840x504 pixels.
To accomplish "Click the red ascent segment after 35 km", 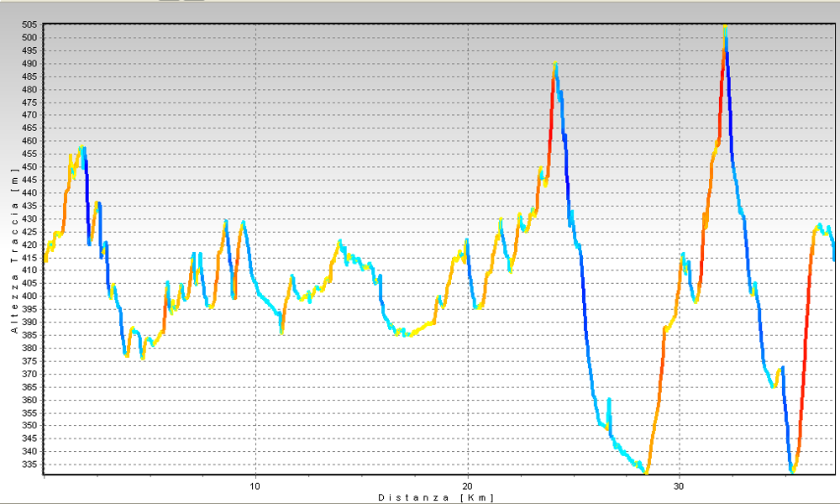I will tap(805, 336).
